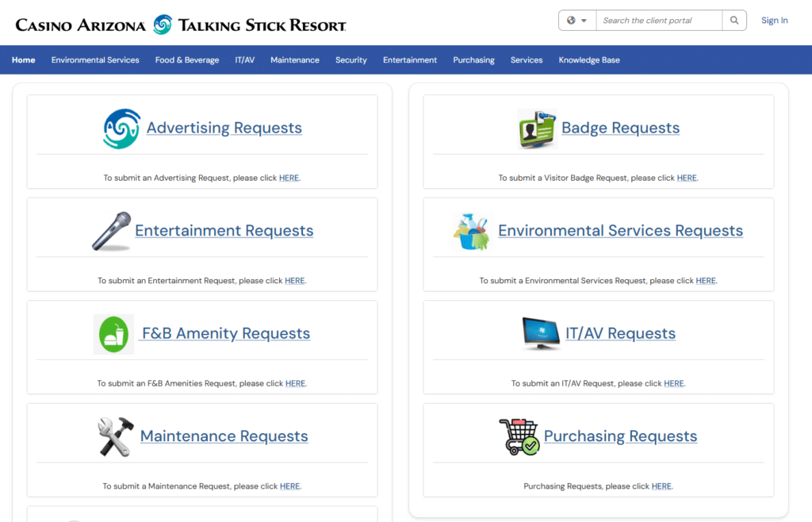Click HERE in the F&B Amenities Request sentence
812x522 pixels.
295,383
